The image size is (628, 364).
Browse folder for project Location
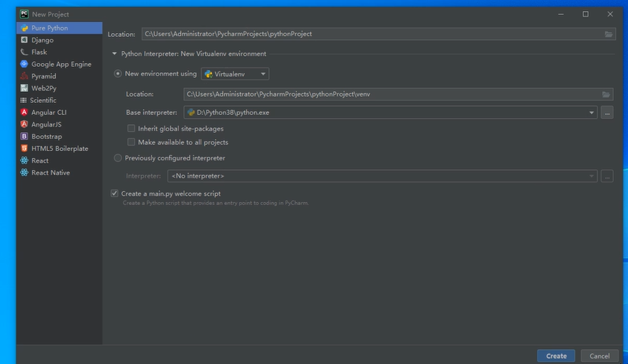tap(608, 34)
